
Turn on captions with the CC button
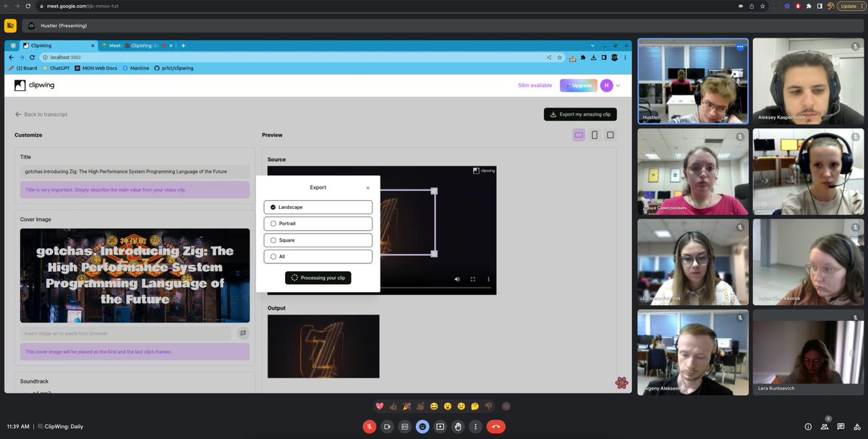[x=405, y=427]
